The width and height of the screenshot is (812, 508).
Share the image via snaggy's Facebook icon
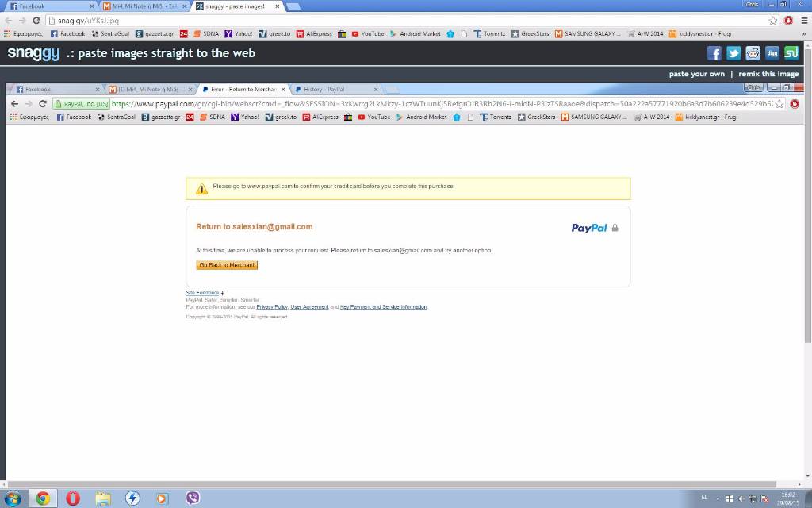[x=714, y=53]
